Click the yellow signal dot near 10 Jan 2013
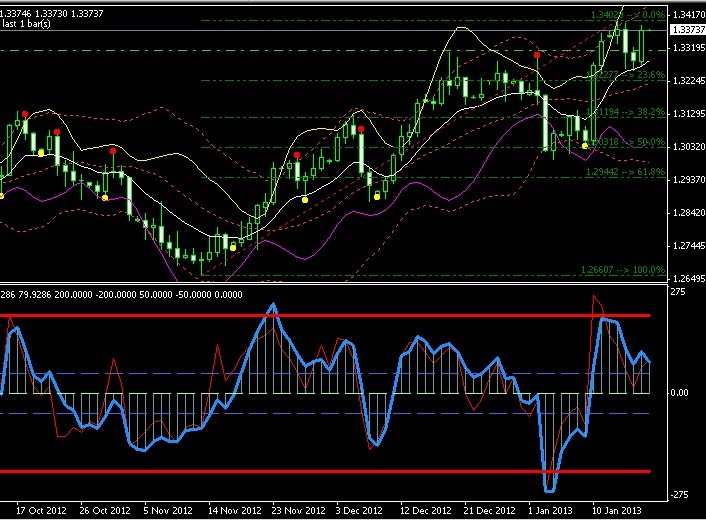This screenshot has width=706, height=520. 585,146
